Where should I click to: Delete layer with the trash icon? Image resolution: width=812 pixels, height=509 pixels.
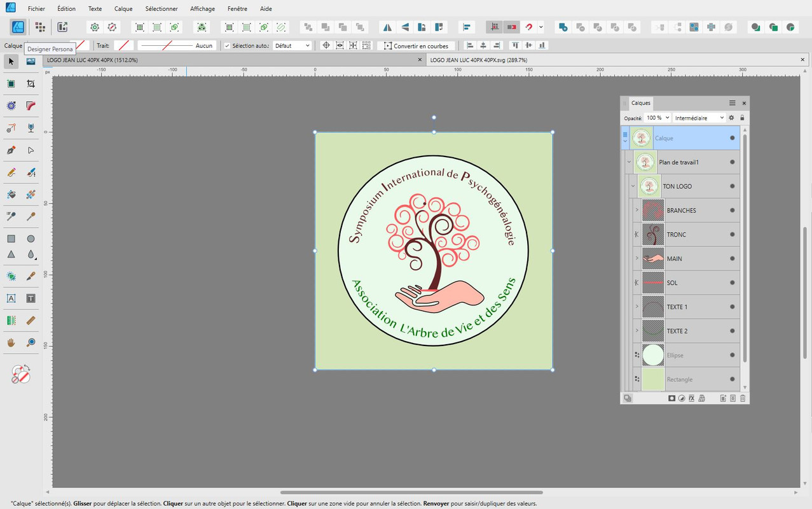[x=743, y=398]
